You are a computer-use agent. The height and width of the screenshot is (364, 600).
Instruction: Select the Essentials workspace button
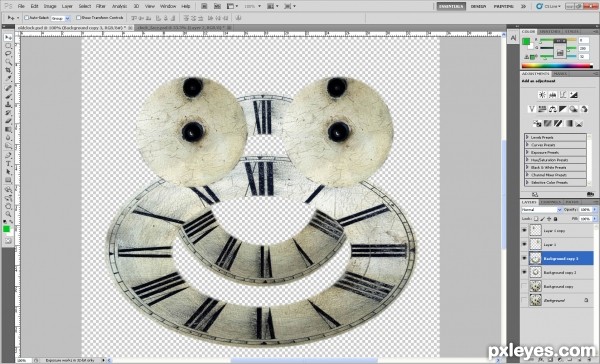click(x=451, y=7)
